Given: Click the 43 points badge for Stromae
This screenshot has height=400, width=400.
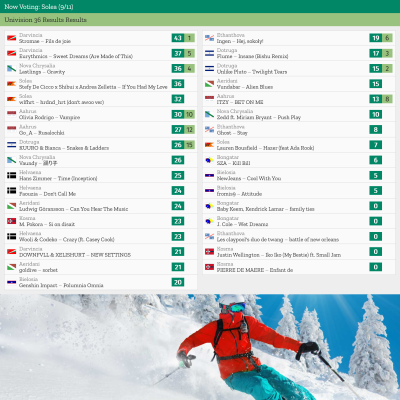Looking at the screenshot, I should pos(178,38).
